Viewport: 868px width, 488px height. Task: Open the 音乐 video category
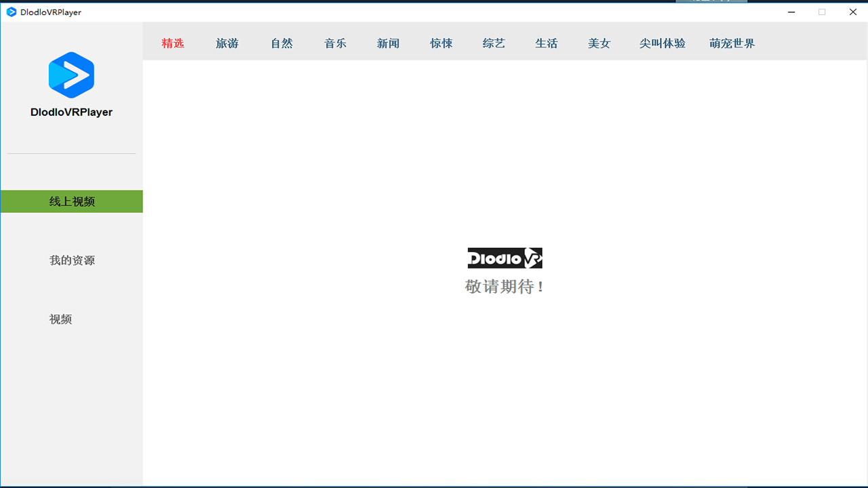[335, 43]
